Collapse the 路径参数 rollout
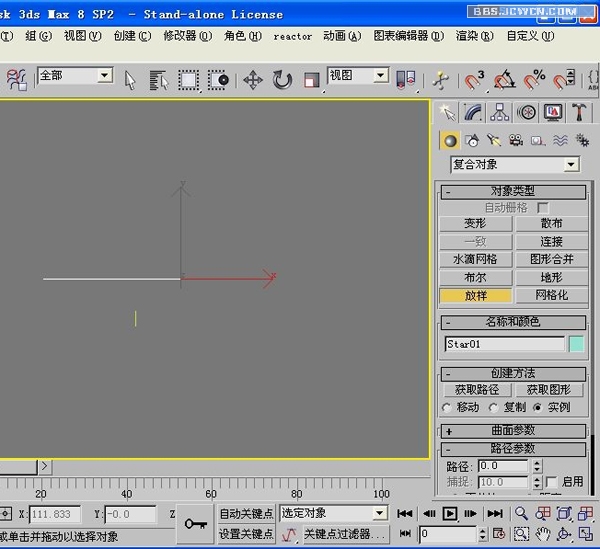Image resolution: width=600 pixels, height=549 pixels. pyautogui.click(x=513, y=449)
